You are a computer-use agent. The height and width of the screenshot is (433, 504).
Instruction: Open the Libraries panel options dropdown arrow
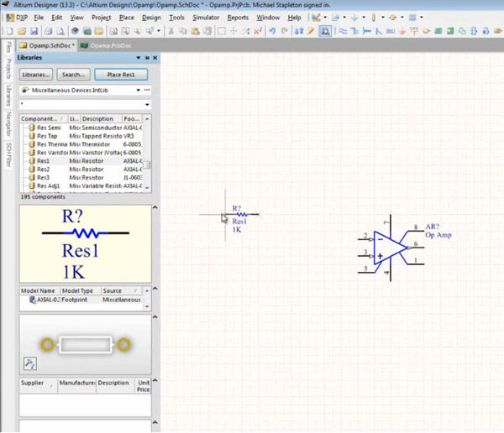click(x=139, y=58)
